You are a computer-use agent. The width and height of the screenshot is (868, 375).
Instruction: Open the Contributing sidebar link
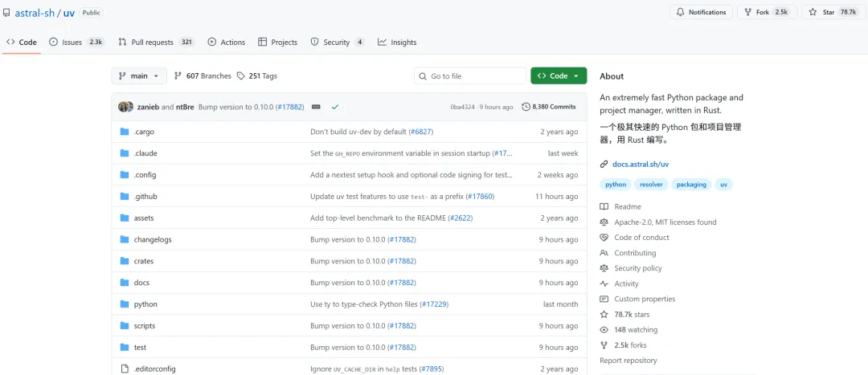click(x=628, y=253)
